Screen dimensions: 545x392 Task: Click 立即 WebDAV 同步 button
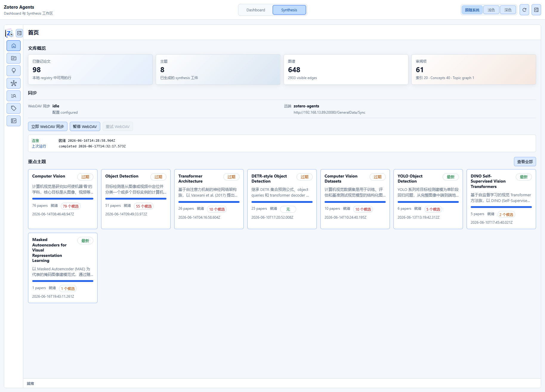tap(48, 126)
